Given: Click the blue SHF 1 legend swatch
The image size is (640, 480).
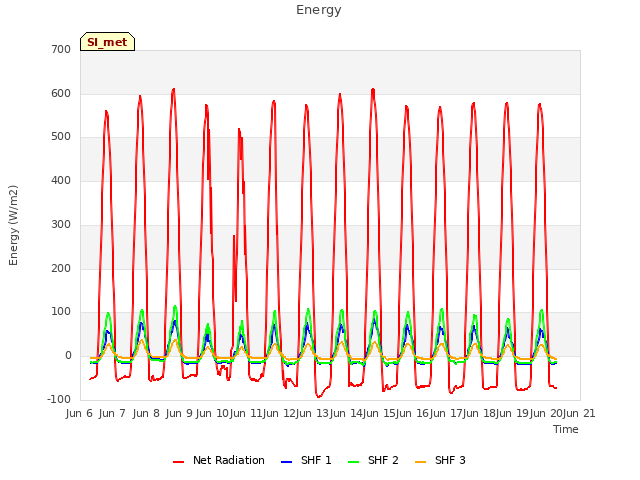Looking at the screenshot, I should pos(287,462).
